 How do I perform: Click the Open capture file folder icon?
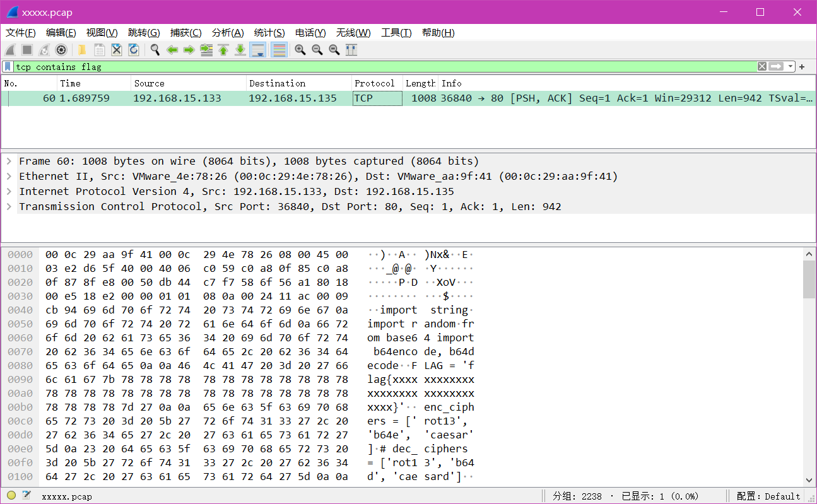82,50
